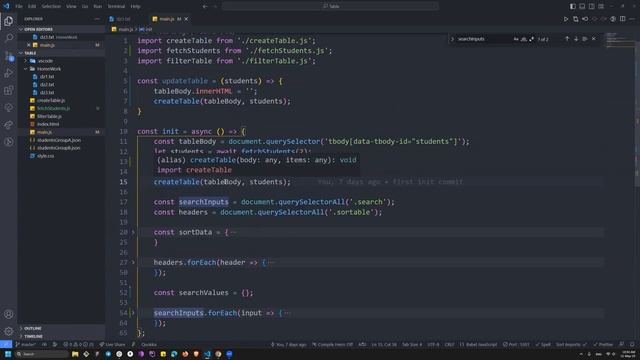Screen dimensions: 640x360
Task: Click the title bar command center search
Action: tap(331, 7)
